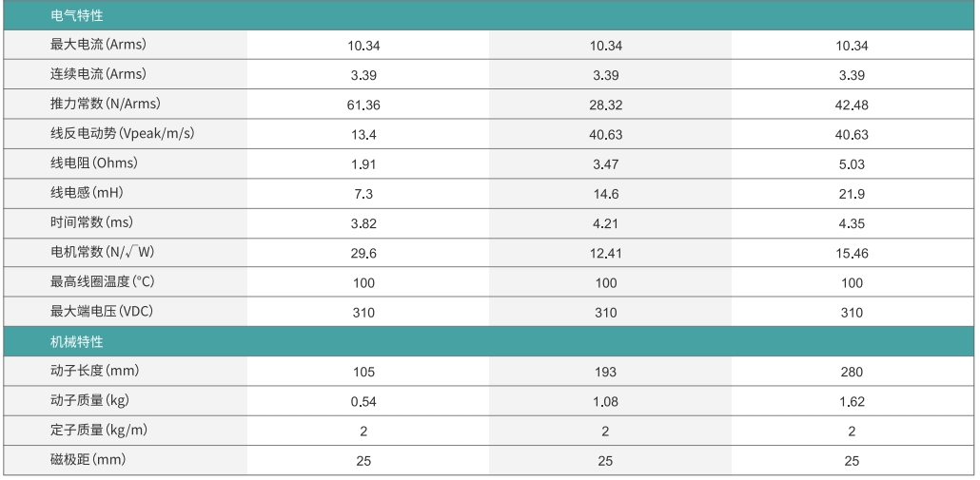Click the 动子质量 value 1.62
Image resolution: width=980 pixels, height=480 pixels.
pos(852,401)
